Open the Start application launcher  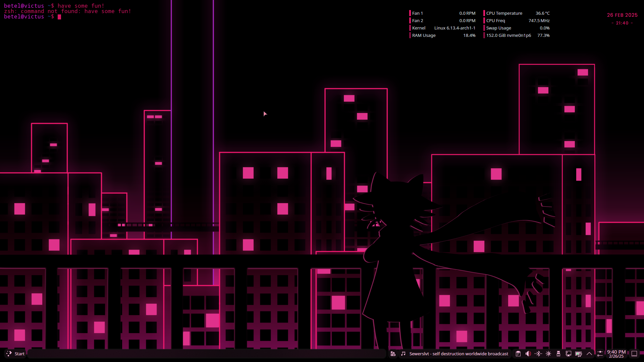[15, 354]
